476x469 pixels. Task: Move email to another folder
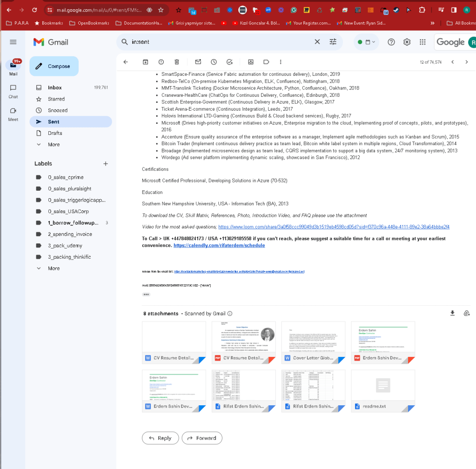click(x=251, y=62)
